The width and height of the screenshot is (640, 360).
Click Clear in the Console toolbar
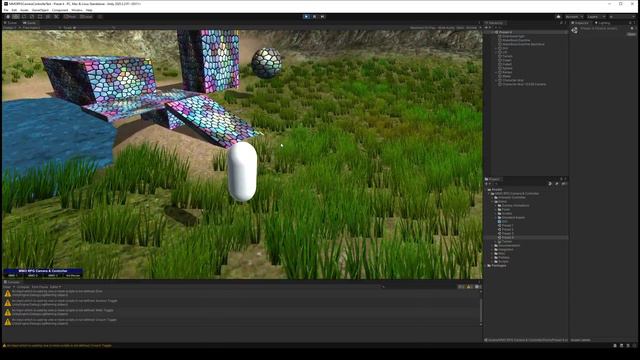[7, 287]
